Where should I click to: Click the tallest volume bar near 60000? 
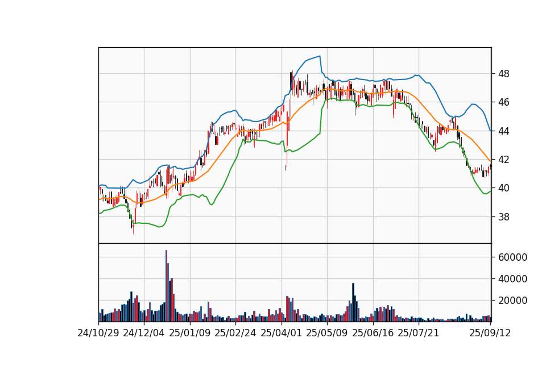166,286
